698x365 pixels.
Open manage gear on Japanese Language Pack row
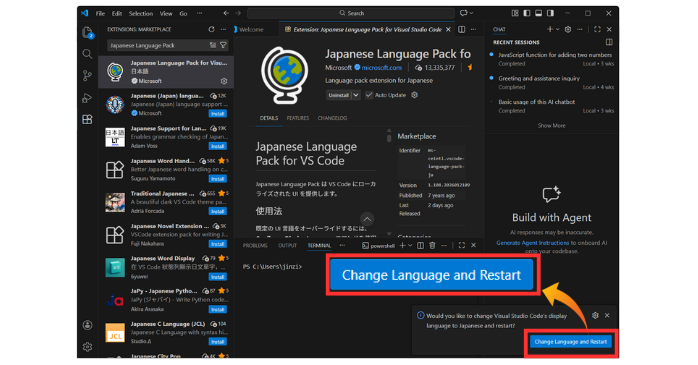coord(224,81)
